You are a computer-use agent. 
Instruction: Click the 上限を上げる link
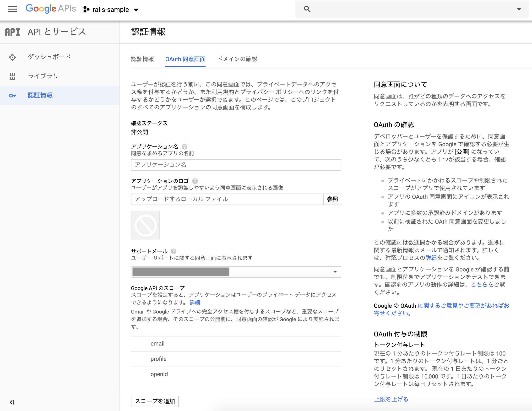coord(391,399)
